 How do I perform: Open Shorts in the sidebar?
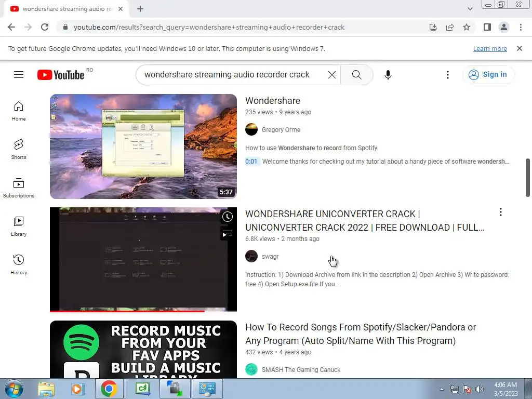(x=19, y=149)
